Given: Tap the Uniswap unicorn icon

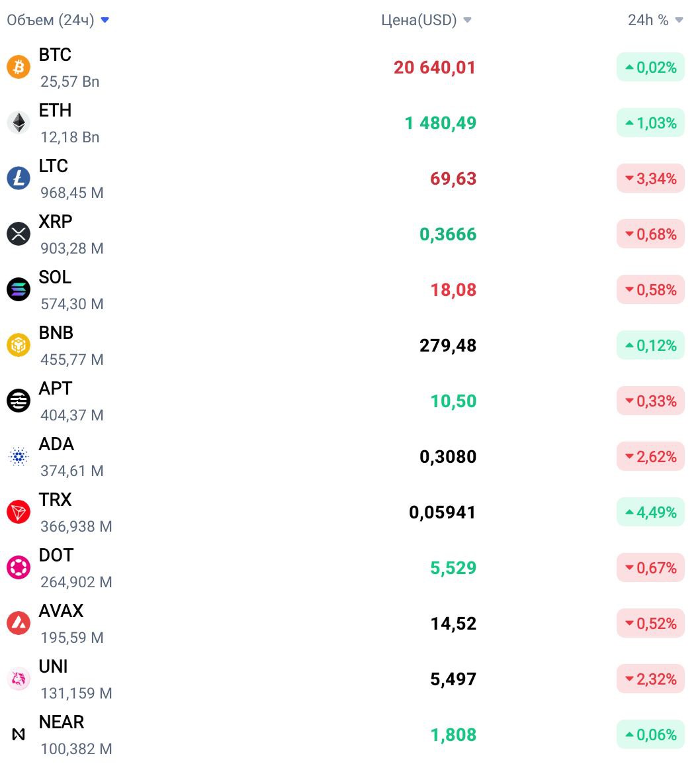Looking at the screenshot, I should tap(19, 679).
